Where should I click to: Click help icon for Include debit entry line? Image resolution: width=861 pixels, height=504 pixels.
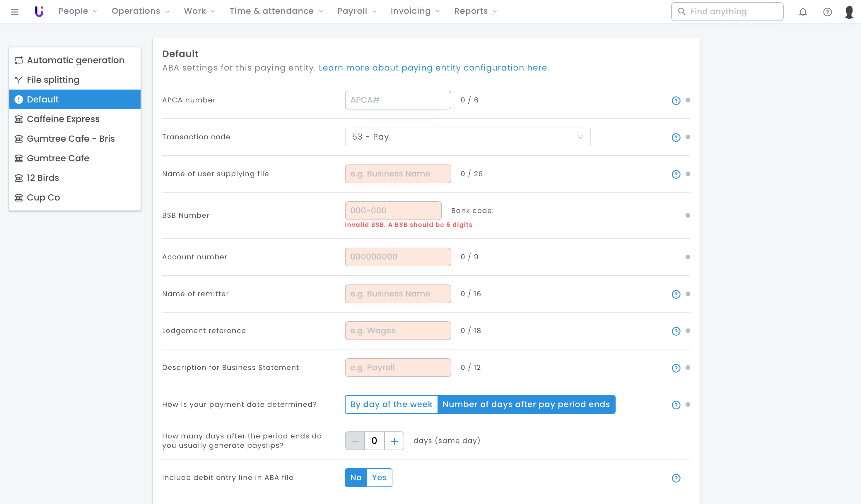tap(676, 478)
